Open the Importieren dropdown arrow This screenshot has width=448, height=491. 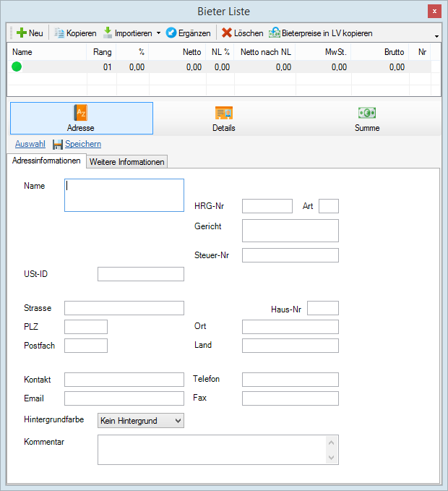pyautogui.click(x=159, y=33)
